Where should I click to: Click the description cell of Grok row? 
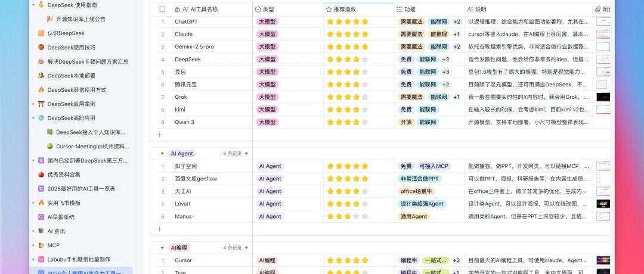(528, 97)
